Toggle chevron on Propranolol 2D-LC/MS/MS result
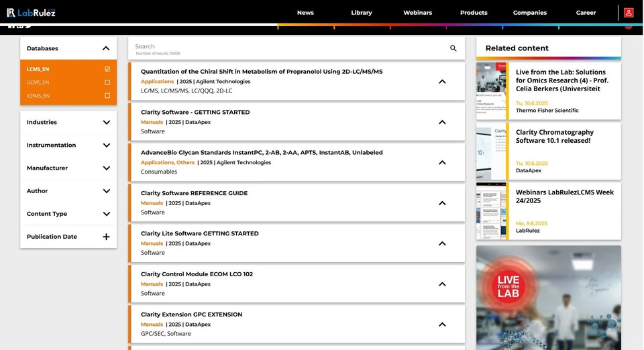The width and height of the screenshot is (644, 350). coord(442,82)
